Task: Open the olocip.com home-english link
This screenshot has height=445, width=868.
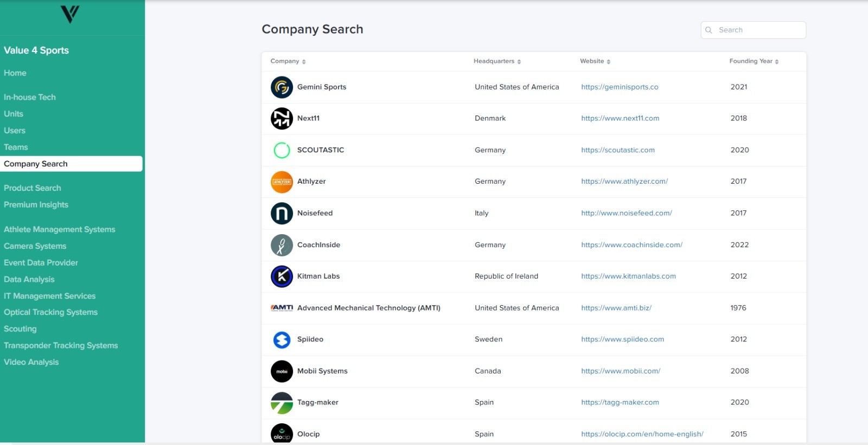Action: [642, 434]
